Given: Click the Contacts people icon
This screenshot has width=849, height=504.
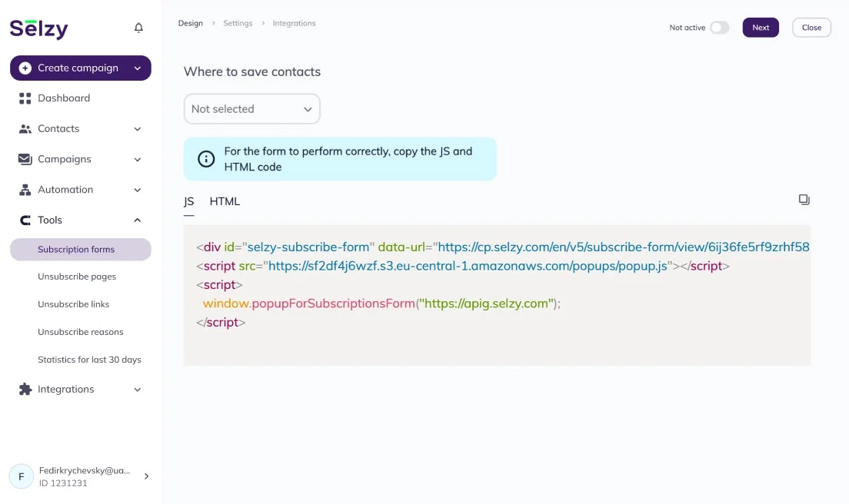Looking at the screenshot, I should (25, 129).
